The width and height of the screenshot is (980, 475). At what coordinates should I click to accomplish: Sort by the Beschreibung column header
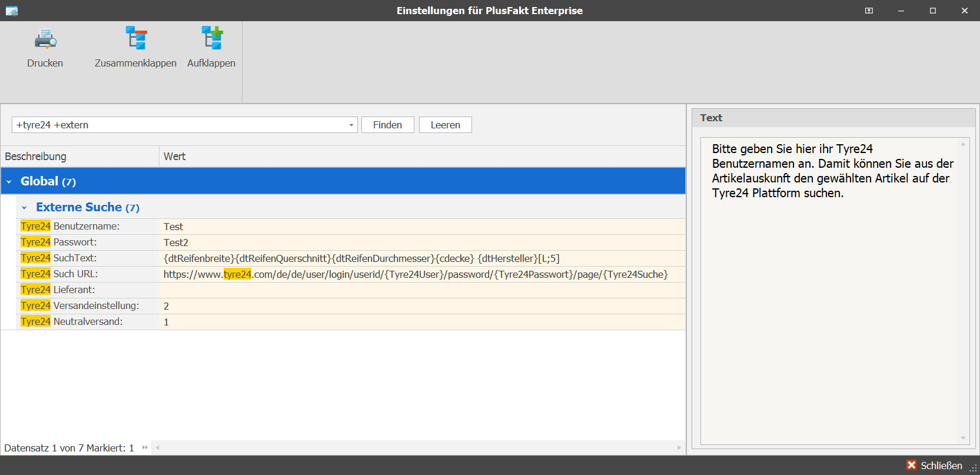pyautogui.click(x=79, y=157)
